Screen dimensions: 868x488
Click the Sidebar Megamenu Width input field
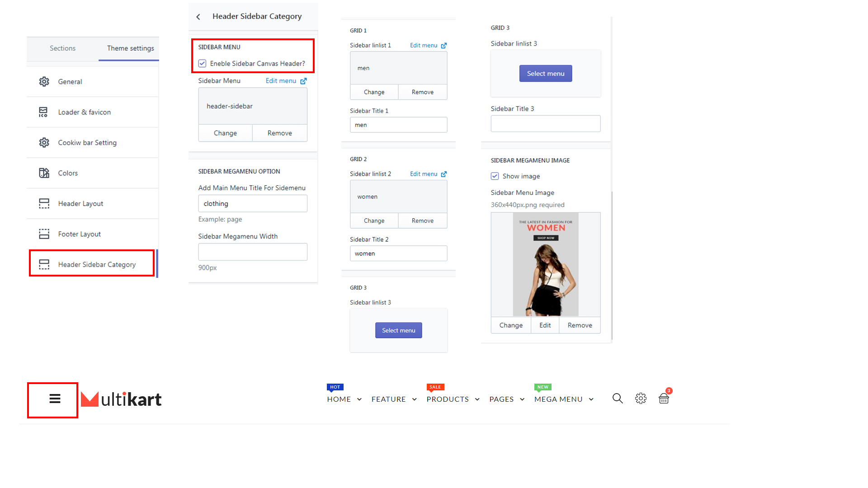tap(253, 252)
